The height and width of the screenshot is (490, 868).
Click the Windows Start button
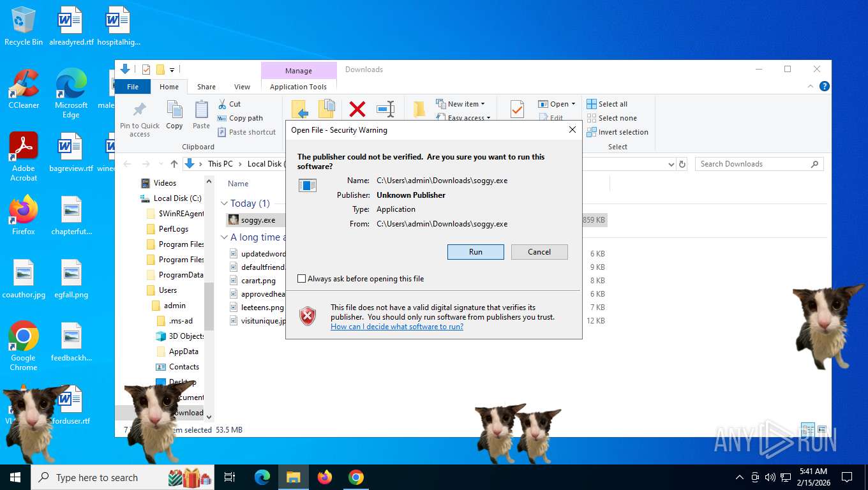click(x=15, y=477)
